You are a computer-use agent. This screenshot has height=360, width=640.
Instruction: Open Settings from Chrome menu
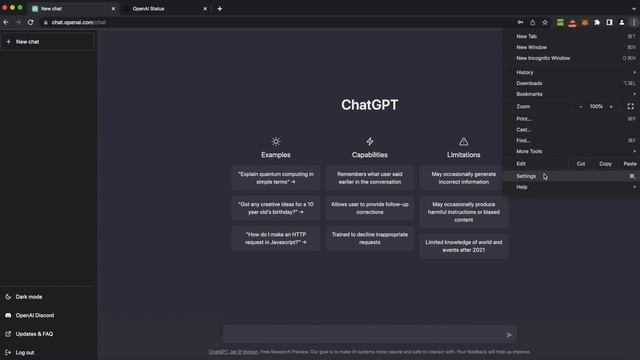[x=571, y=176]
